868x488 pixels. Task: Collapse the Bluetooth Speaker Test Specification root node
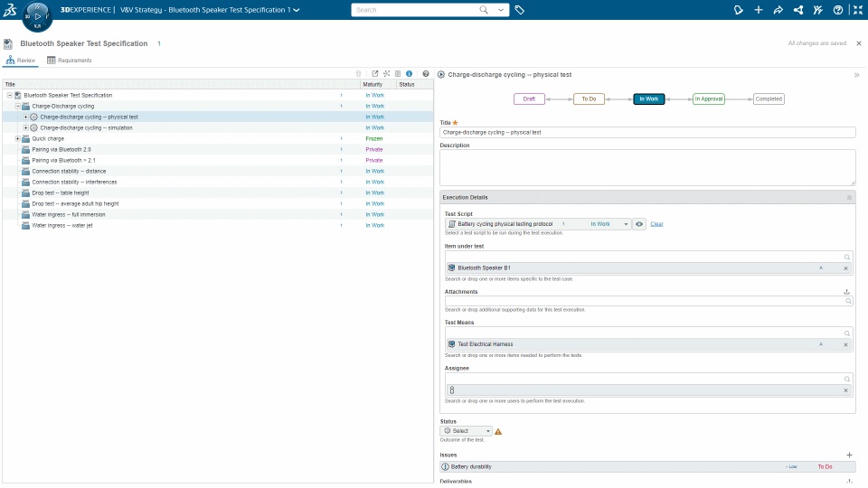(x=9, y=95)
